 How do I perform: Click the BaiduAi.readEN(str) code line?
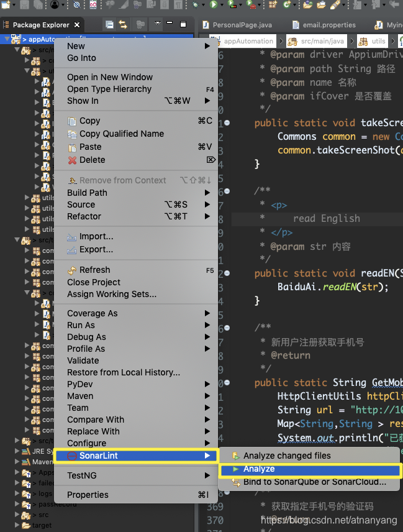tap(333, 287)
